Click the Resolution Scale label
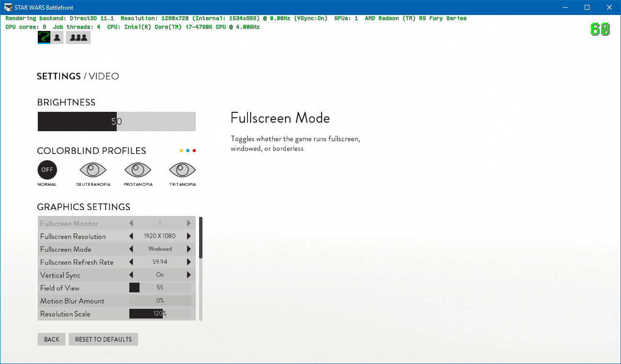 point(65,314)
